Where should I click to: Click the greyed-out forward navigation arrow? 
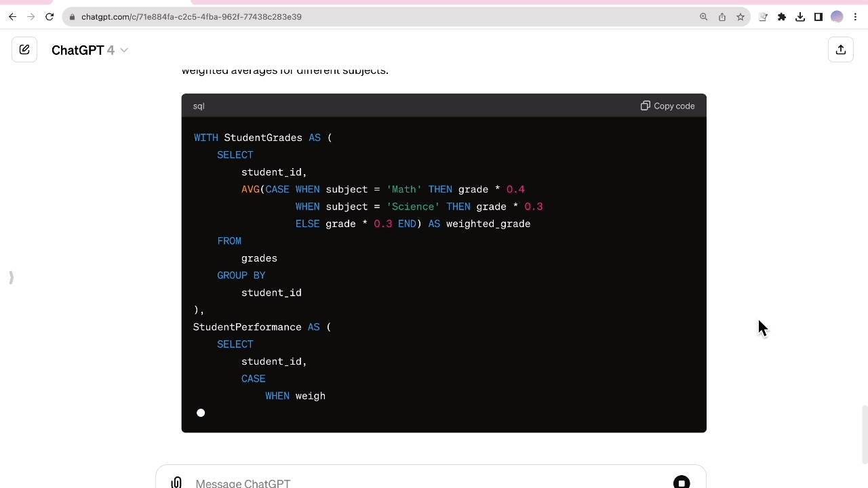[x=31, y=17]
